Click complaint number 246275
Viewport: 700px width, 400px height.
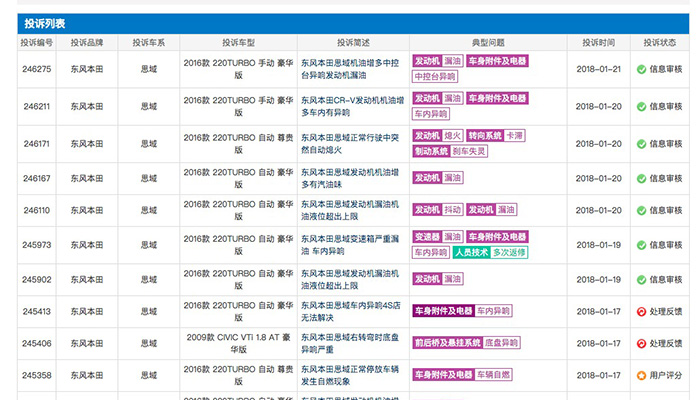37,69
